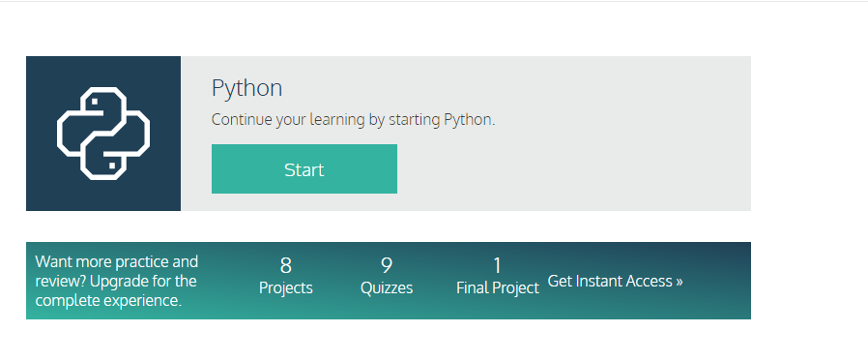Open the Get Instant Access link
The image size is (868, 362).
[x=615, y=281]
